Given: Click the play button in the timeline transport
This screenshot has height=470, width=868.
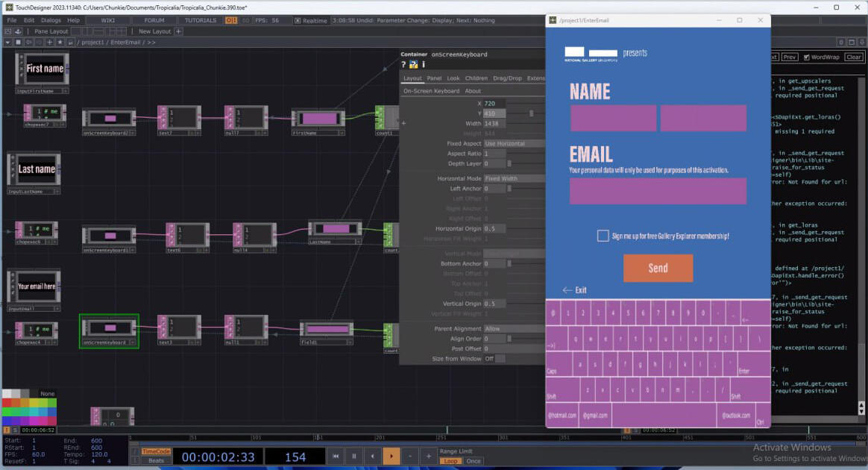Looking at the screenshot, I should [391, 456].
